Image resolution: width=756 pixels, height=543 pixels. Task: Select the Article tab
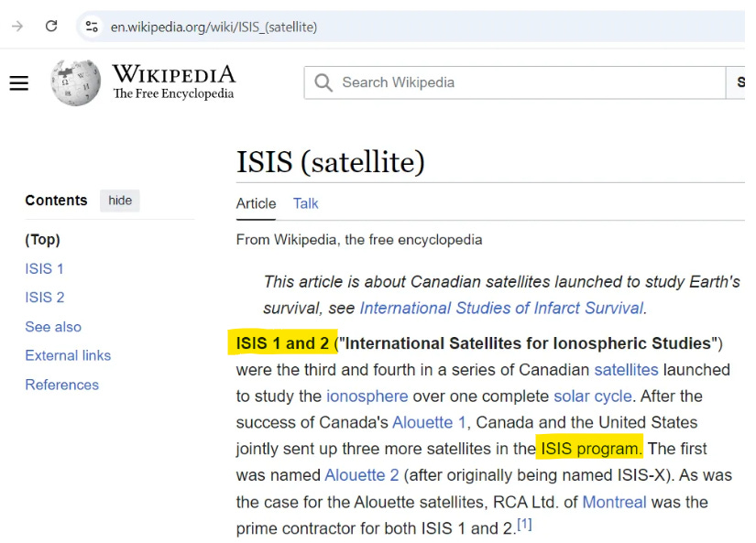(256, 204)
